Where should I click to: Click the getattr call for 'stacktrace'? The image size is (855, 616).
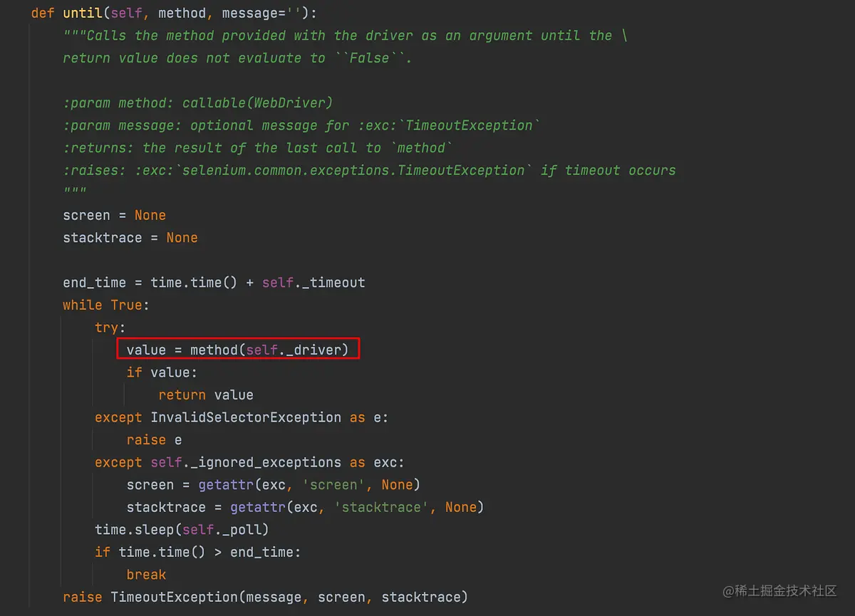click(x=357, y=507)
